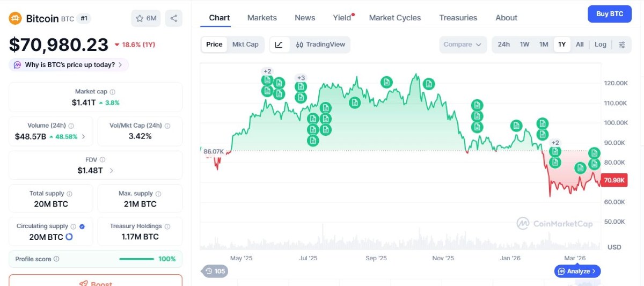Click info icon beside Market cap
The image size is (644, 286).
tap(112, 92)
